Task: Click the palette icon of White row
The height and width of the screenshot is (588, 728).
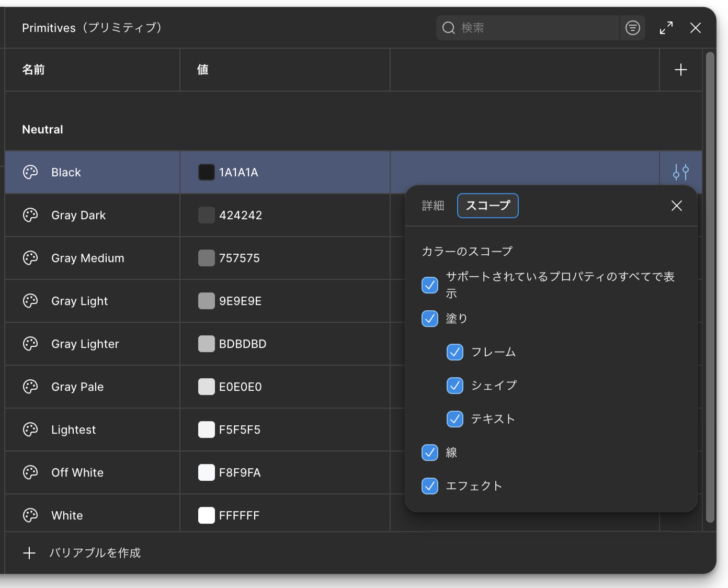Action: 30,515
